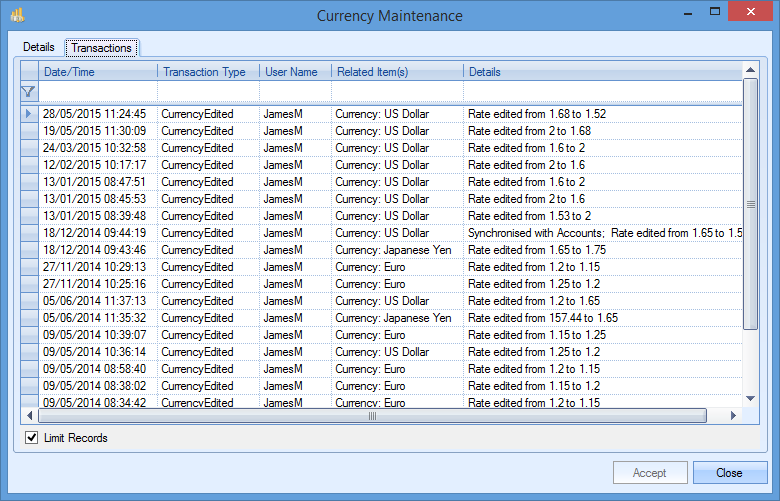The image size is (780, 501).
Task: Switch to the Details tab
Action: 39,47
